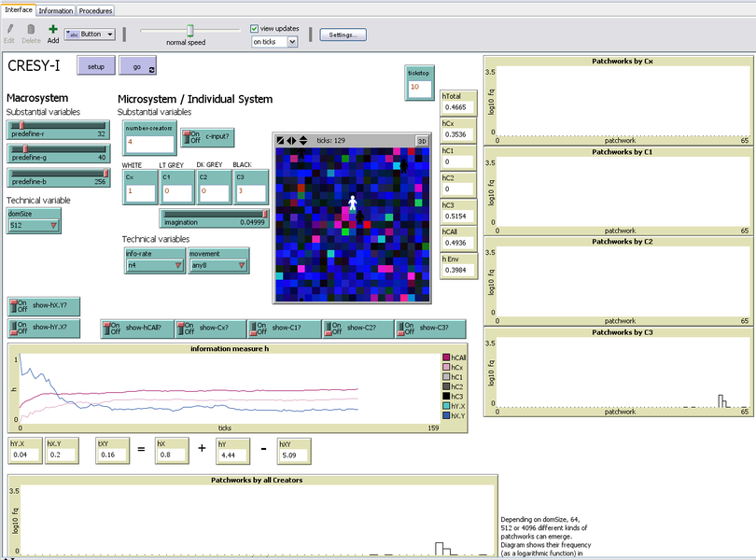The width and height of the screenshot is (756, 560).
Task: Click the forever loop icon on go button
Action: 151,70
